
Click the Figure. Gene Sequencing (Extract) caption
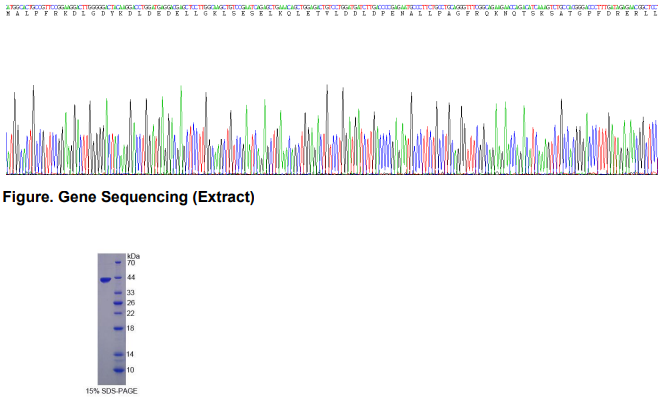(x=129, y=197)
